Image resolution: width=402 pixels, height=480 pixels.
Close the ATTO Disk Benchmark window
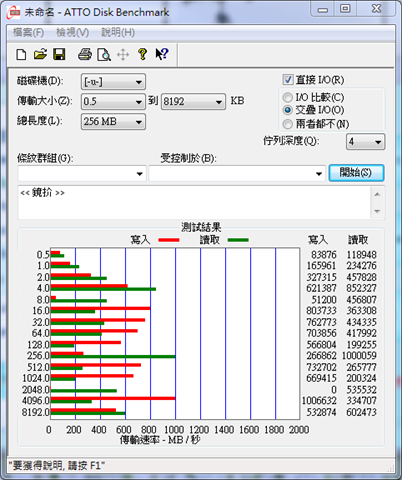[x=377, y=9]
